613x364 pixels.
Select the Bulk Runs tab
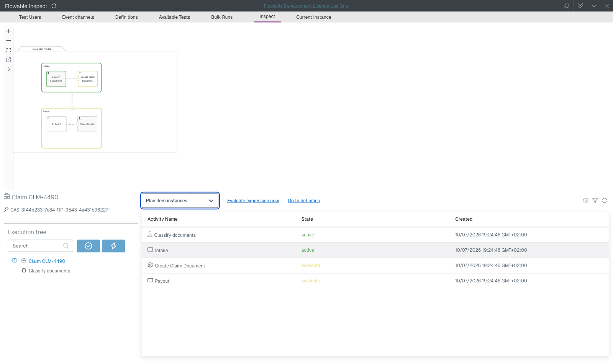[x=222, y=17]
